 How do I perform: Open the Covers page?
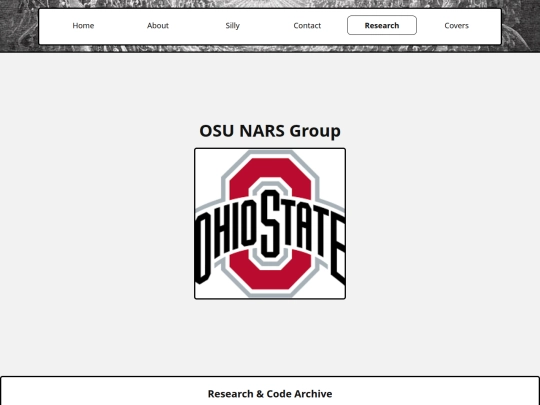coord(457,25)
